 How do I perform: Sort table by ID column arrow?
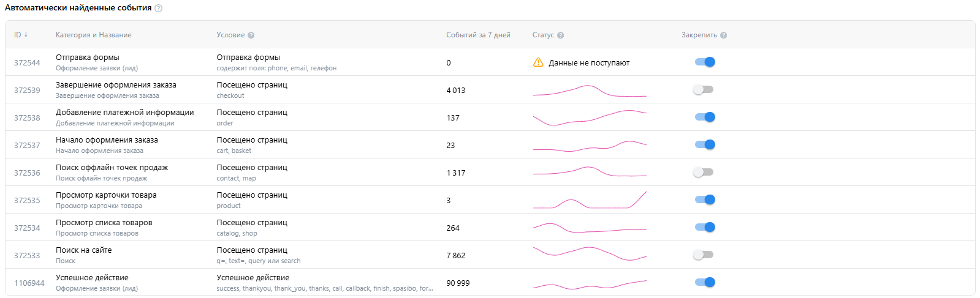(x=26, y=35)
